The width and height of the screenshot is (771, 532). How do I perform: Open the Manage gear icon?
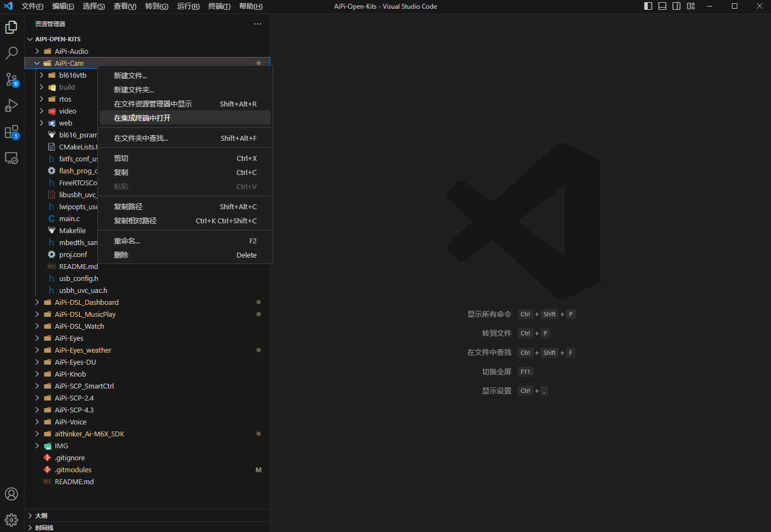coord(11,520)
